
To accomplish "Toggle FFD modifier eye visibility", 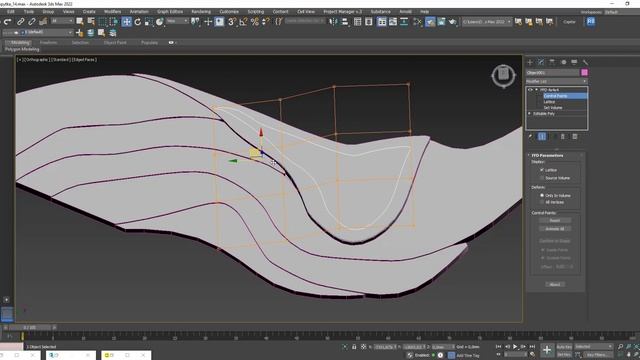I will coord(530,90).
